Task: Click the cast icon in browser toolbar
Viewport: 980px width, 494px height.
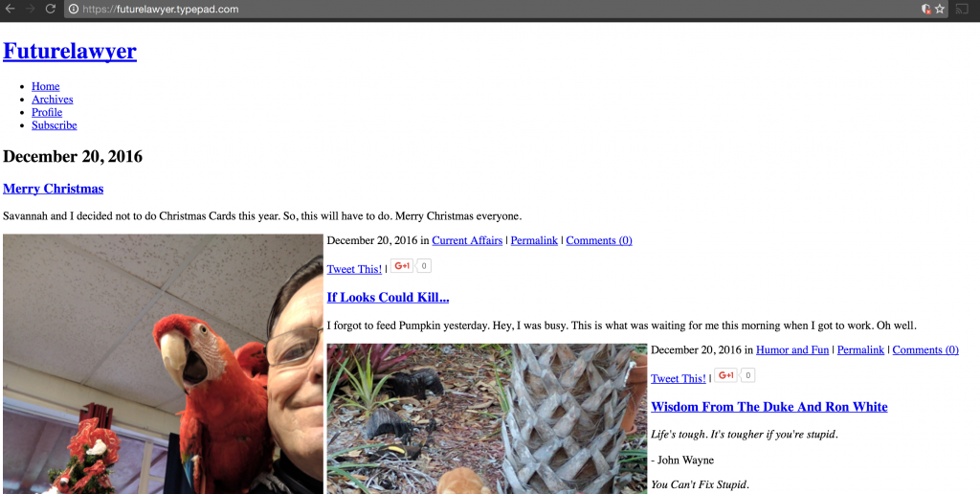Action: (x=963, y=10)
